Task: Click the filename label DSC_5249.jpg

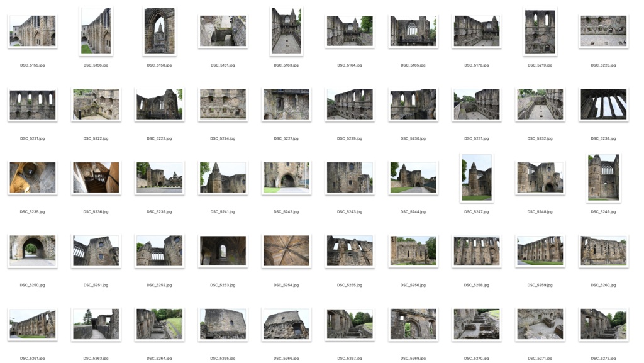Action: pyautogui.click(x=602, y=211)
